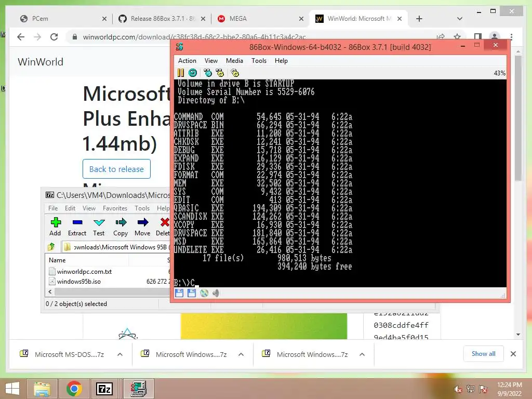Viewport: 532px width, 399px height.
Task: Click the 7-Zip Move button
Action: [x=142, y=227]
